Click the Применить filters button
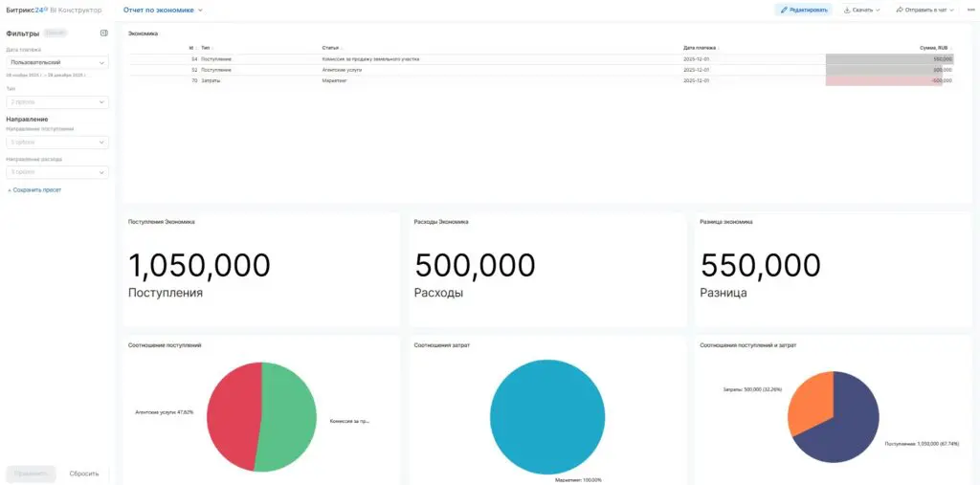Viewport: 980px width, 485px height. (31, 474)
